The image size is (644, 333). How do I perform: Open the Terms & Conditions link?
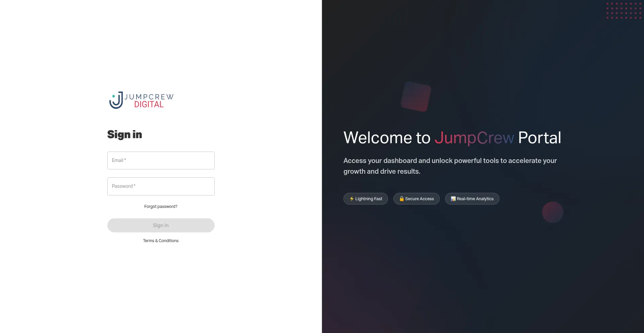(161, 241)
